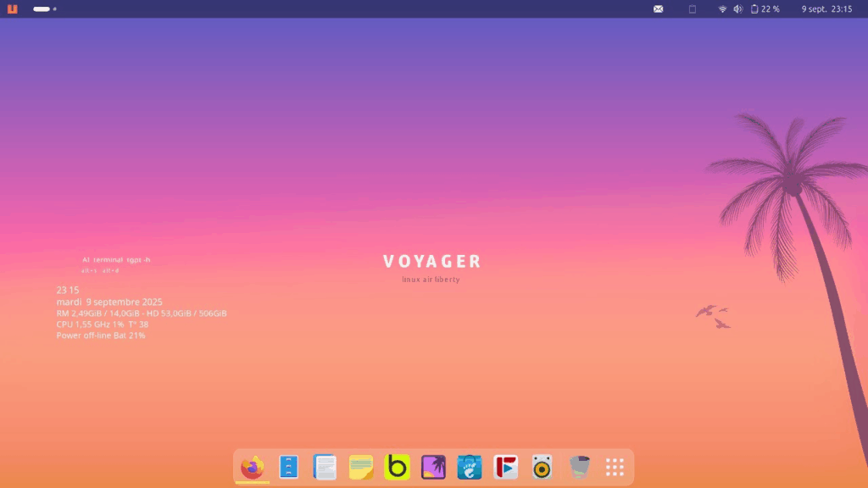This screenshot has width=868, height=488.
Task: Click the volume speaker icon
Action: point(737,8)
